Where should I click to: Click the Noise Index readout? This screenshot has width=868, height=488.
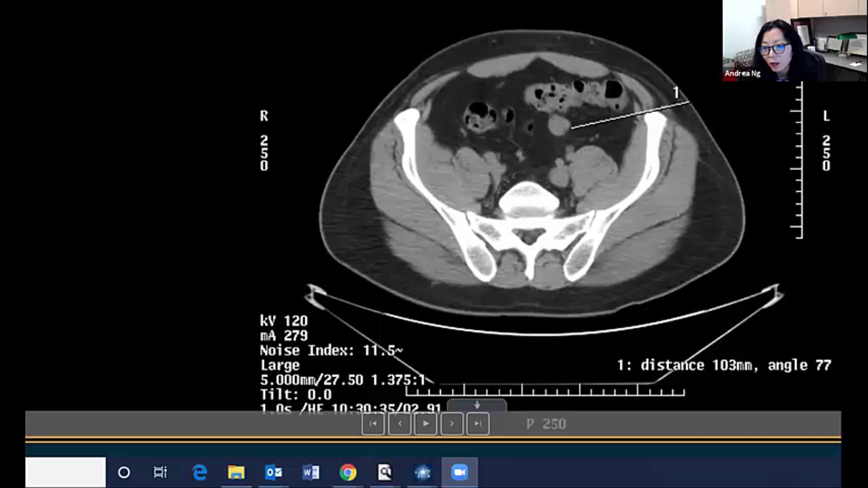point(332,350)
